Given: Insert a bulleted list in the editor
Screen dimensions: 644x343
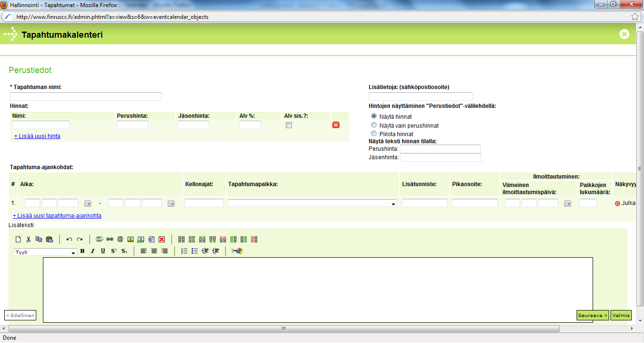Looking at the screenshot, I should tap(195, 251).
